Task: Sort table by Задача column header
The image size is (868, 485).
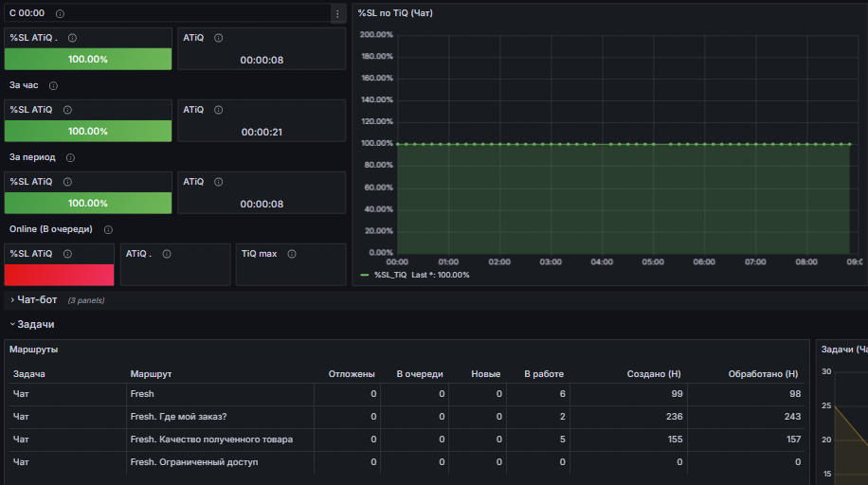Action: point(28,374)
